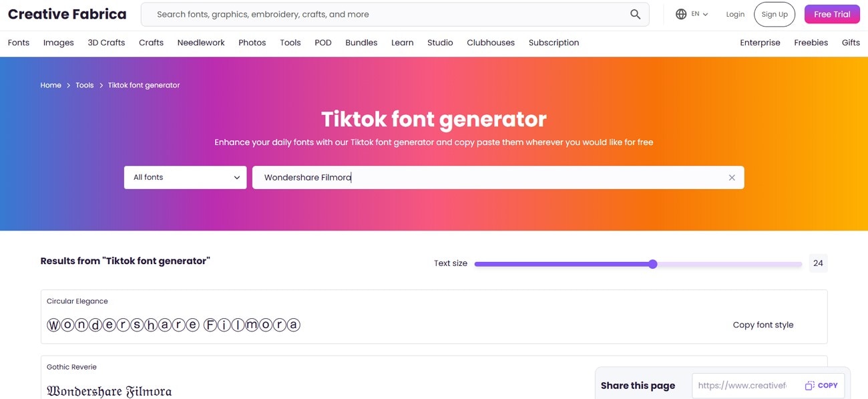This screenshot has height=399, width=868.
Task: Click the Sign Up button
Action: [775, 14]
